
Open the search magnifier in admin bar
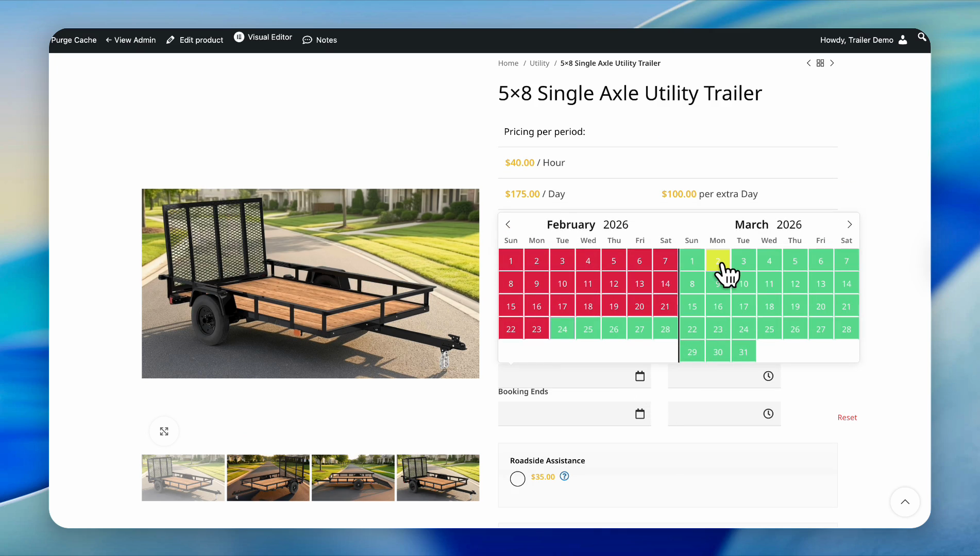click(x=922, y=37)
